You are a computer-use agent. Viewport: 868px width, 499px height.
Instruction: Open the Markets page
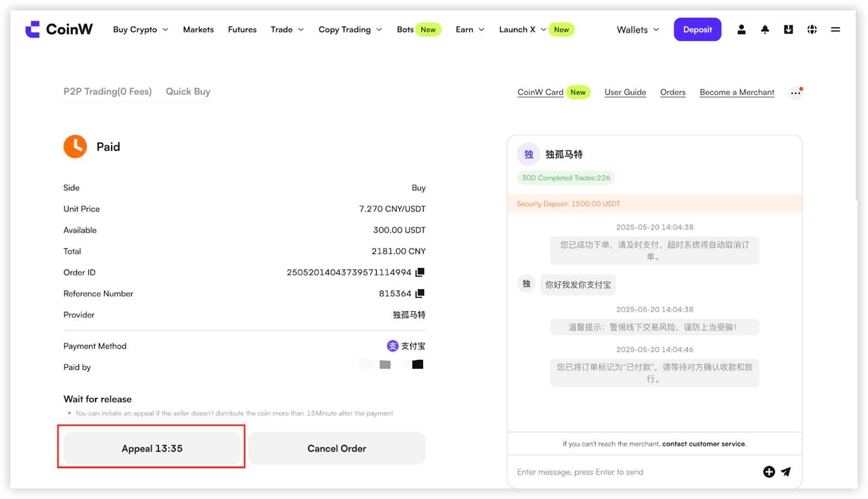[x=198, y=29]
